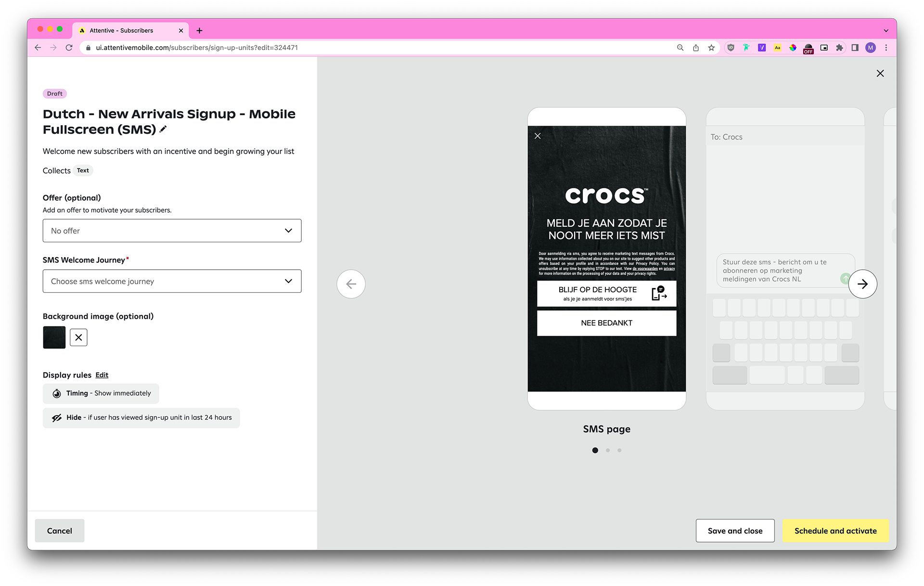
Task: Click the share icon in the address bar
Action: (x=696, y=48)
